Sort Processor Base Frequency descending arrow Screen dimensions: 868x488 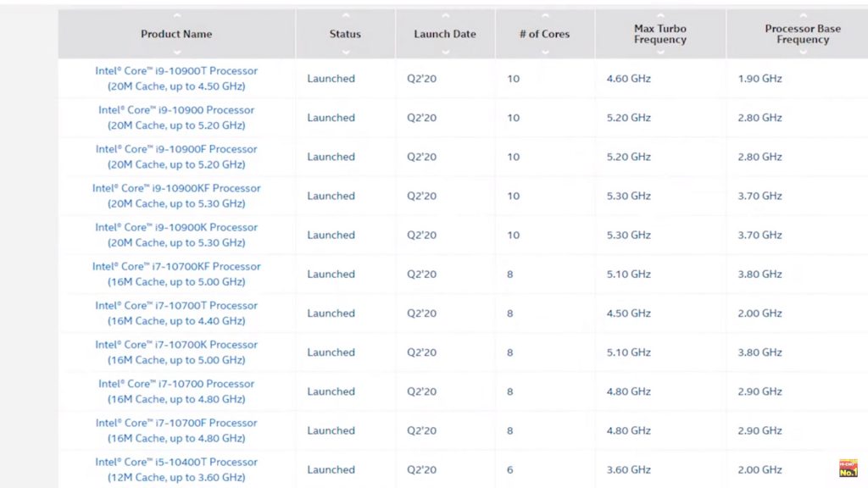coord(803,53)
